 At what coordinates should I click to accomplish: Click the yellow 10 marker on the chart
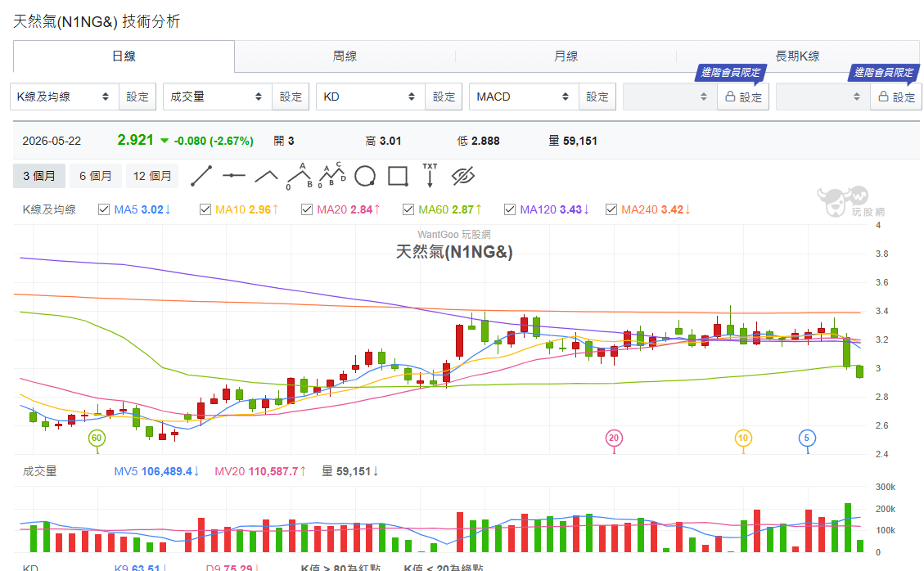(743, 438)
